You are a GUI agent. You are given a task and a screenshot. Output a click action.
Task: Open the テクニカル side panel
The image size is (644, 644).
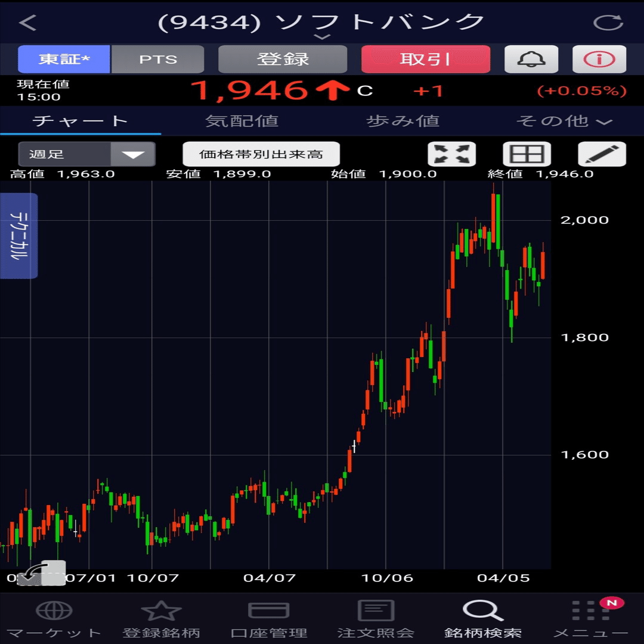tap(19, 236)
